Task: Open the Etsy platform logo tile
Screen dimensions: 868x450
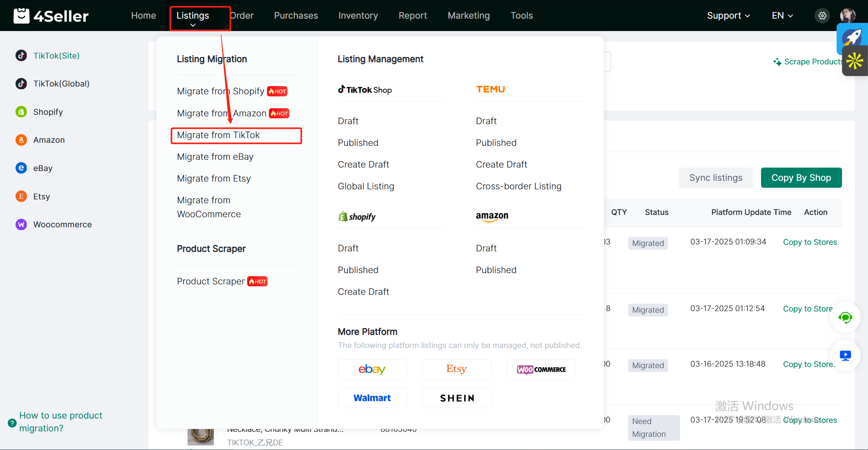Action: [x=456, y=369]
